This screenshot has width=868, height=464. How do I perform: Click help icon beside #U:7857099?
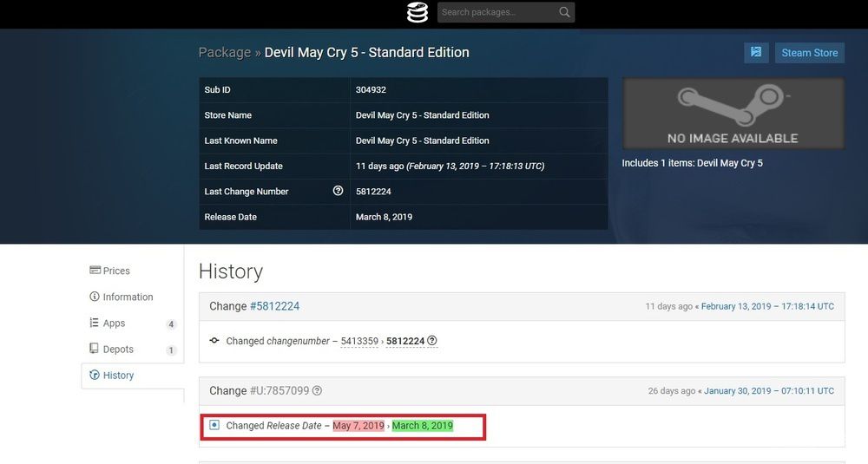pyautogui.click(x=317, y=390)
